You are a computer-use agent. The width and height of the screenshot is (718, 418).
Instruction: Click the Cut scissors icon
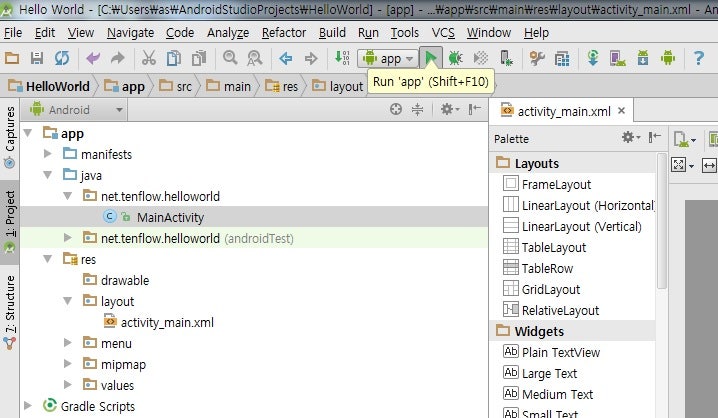coord(148,58)
